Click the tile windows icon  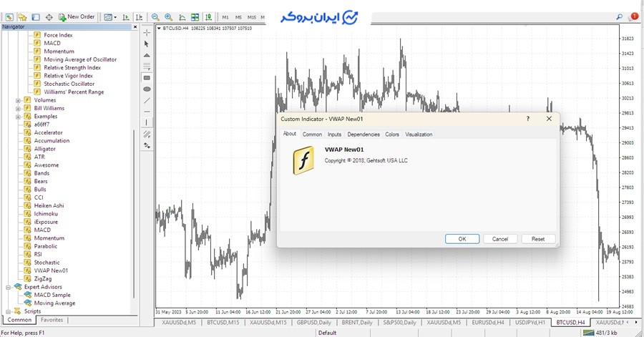click(195, 16)
